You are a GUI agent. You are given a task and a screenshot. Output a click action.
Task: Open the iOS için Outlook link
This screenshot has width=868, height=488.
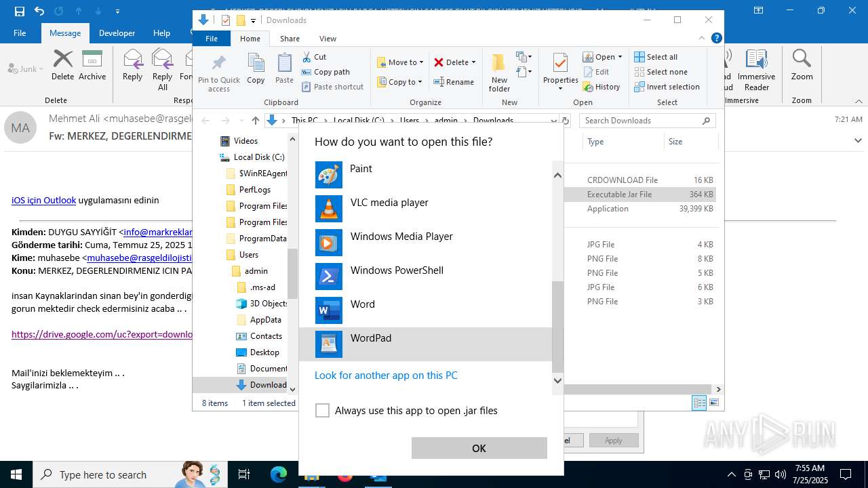[43, 200]
